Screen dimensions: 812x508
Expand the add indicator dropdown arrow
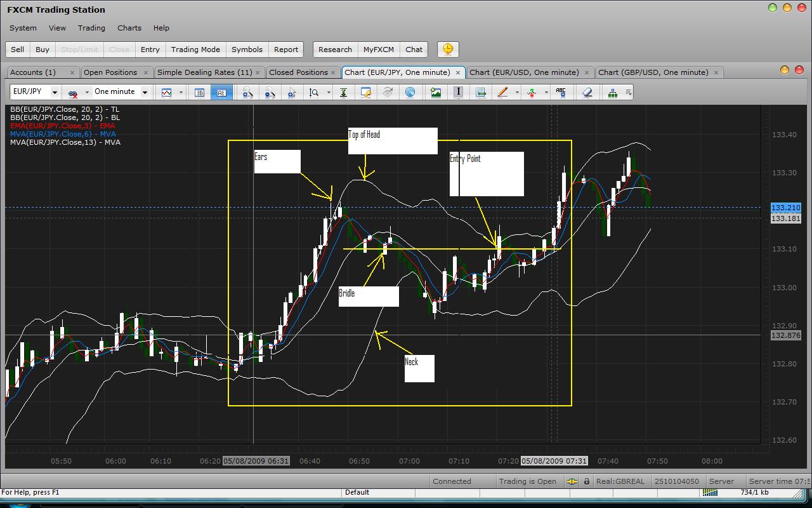click(x=546, y=93)
